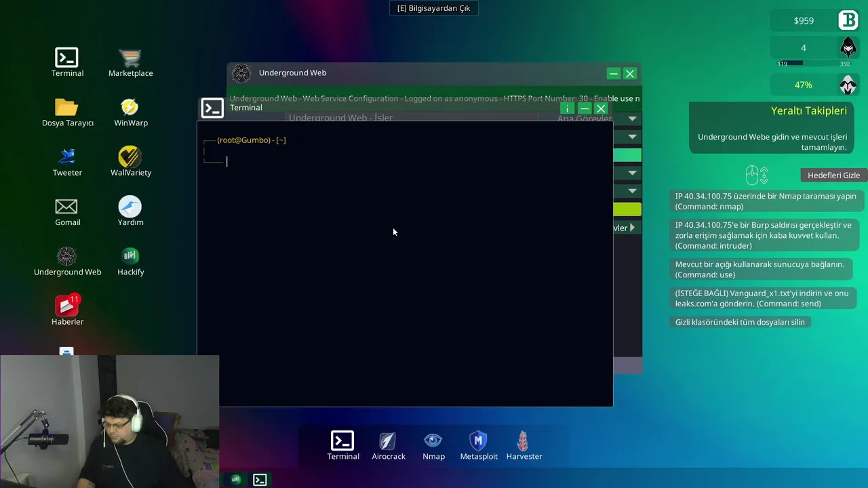Viewport: 868px width, 488px height.
Task: Minimize the Underground Web window
Action: (614, 74)
